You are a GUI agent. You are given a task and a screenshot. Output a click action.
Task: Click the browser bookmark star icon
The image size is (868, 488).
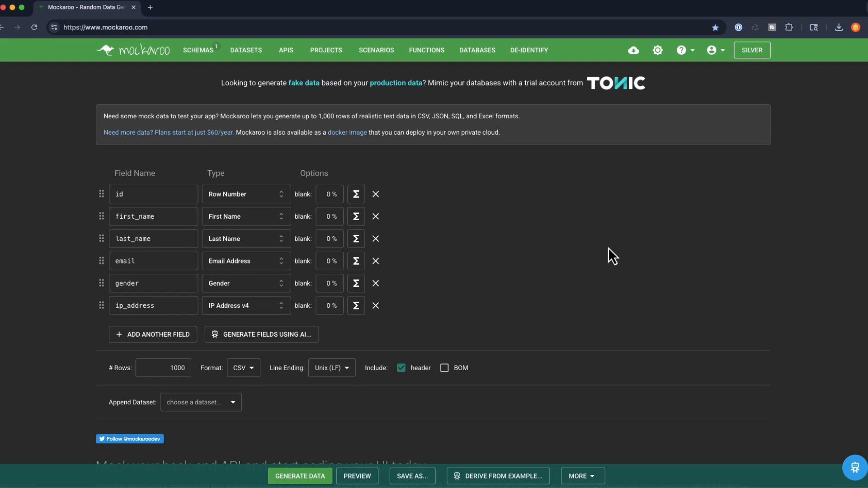click(715, 28)
